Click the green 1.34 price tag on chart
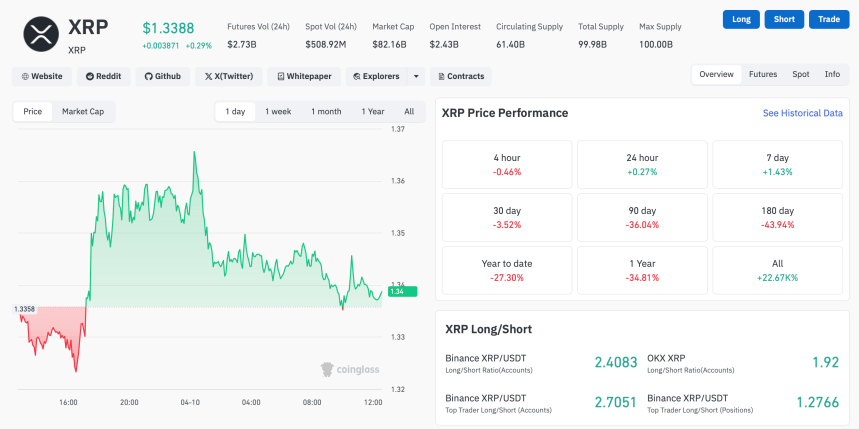Screen dimensions: 859x429 click(403, 291)
